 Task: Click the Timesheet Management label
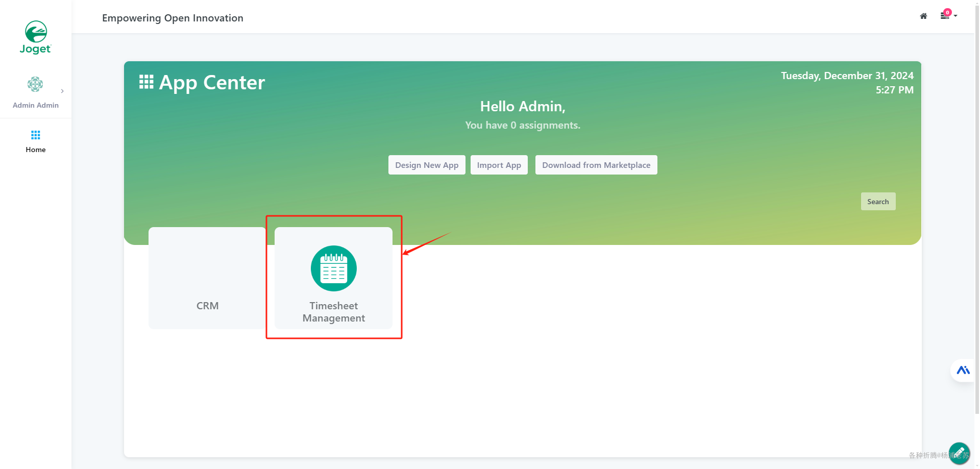334,312
